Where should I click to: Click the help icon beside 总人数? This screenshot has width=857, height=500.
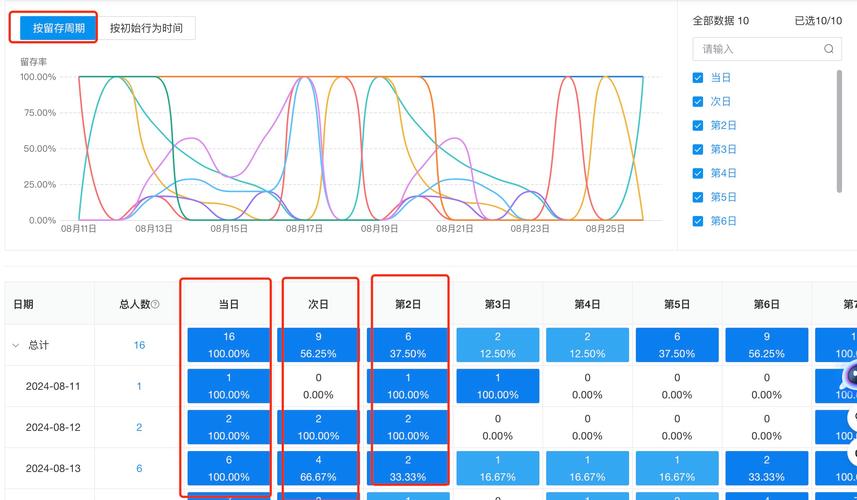155,305
